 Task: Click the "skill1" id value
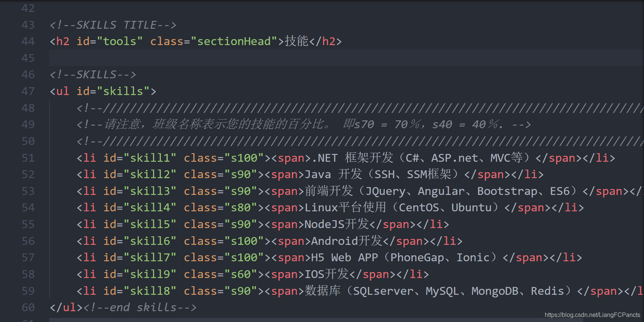pyautogui.click(x=150, y=158)
